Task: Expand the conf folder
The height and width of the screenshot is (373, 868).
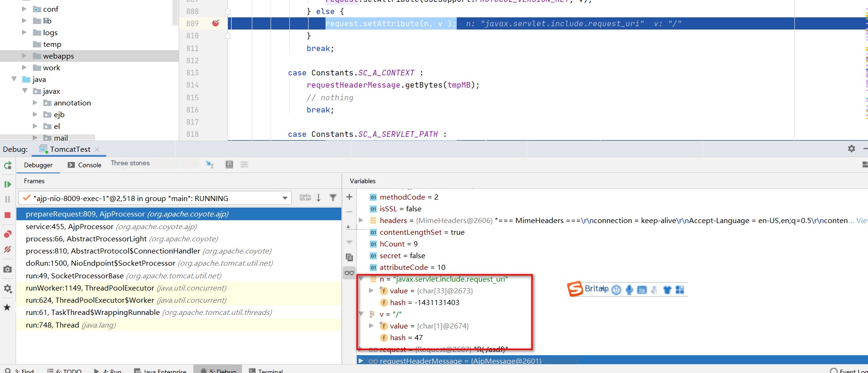Action: point(24,8)
